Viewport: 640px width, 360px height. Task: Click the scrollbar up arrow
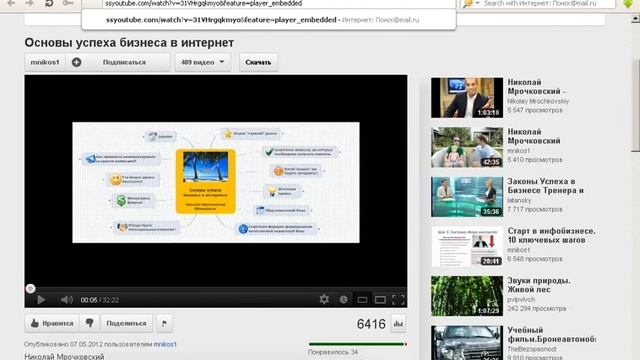click(636, 18)
